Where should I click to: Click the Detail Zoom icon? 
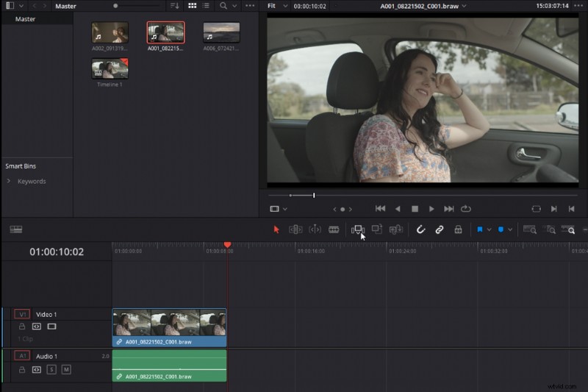(x=549, y=229)
